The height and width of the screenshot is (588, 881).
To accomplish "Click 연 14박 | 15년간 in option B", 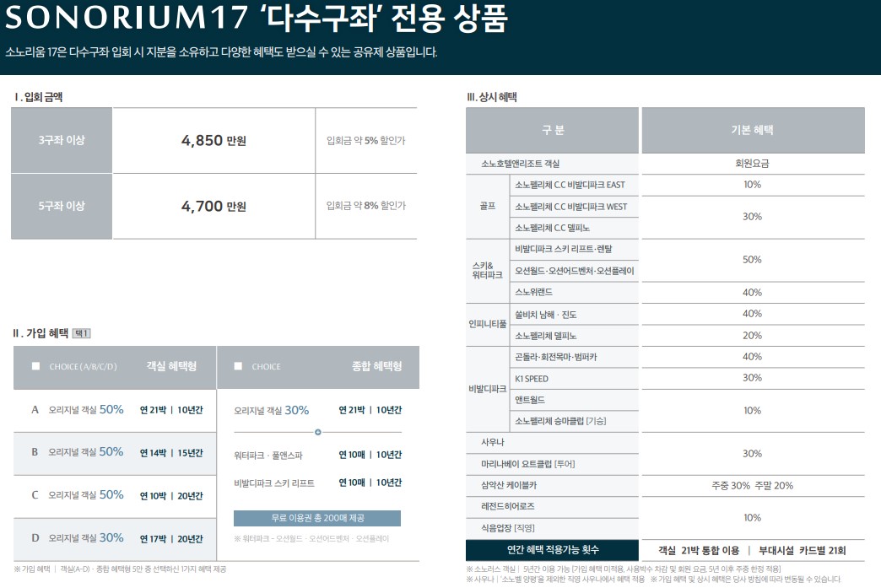I will click(x=171, y=453).
